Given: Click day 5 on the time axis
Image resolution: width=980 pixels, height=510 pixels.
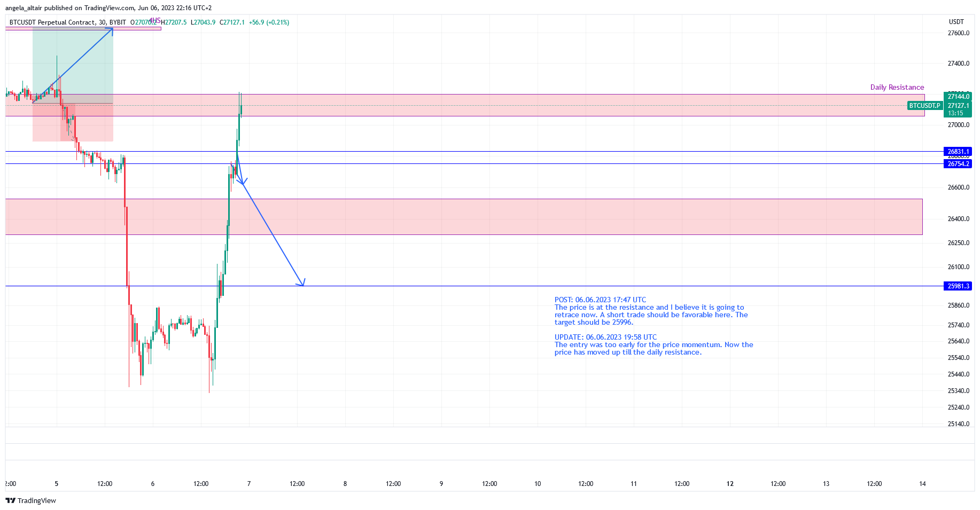Looking at the screenshot, I should pos(57,484).
